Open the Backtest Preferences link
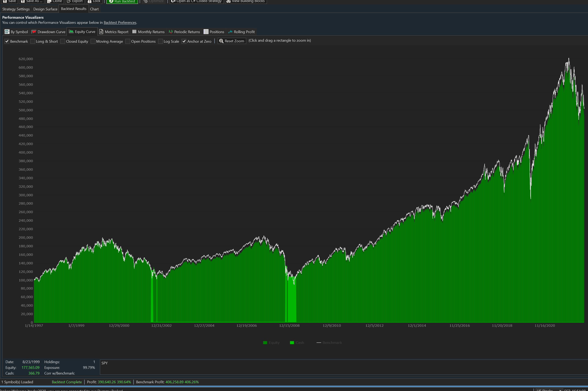Screen dimensions: 588x391 click(x=120, y=22)
